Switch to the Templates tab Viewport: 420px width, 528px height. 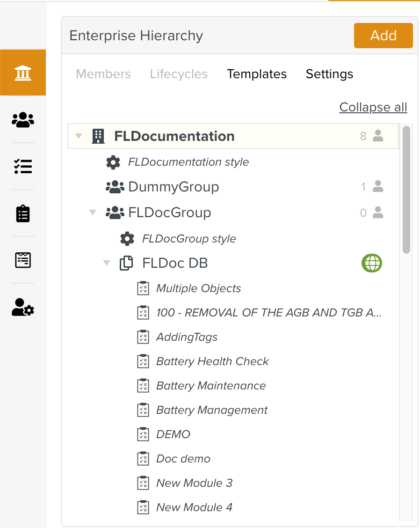point(257,74)
